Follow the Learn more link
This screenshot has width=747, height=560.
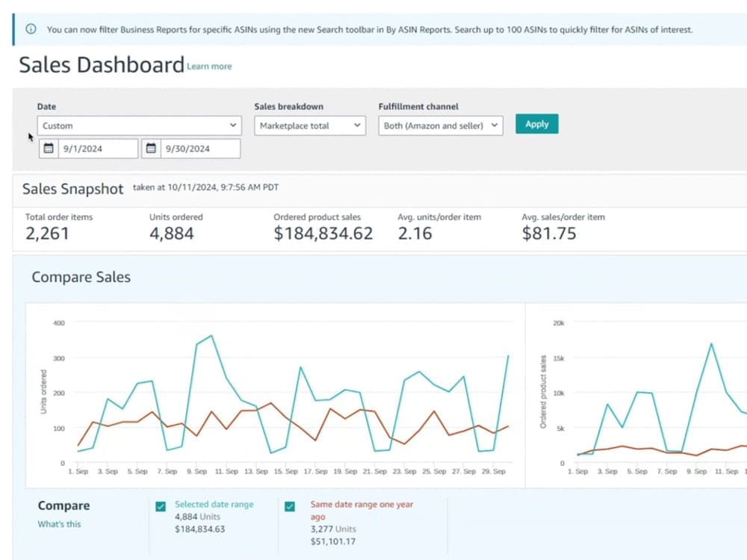click(x=209, y=66)
